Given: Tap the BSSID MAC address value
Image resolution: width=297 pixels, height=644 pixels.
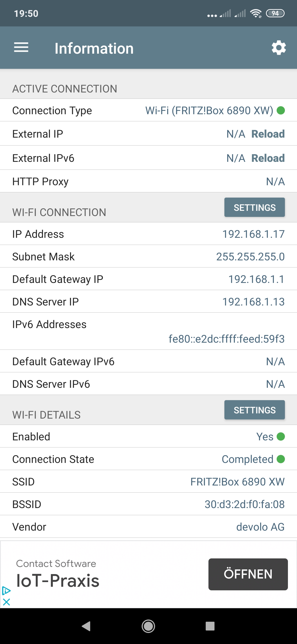Looking at the screenshot, I should tap(244, 504).
